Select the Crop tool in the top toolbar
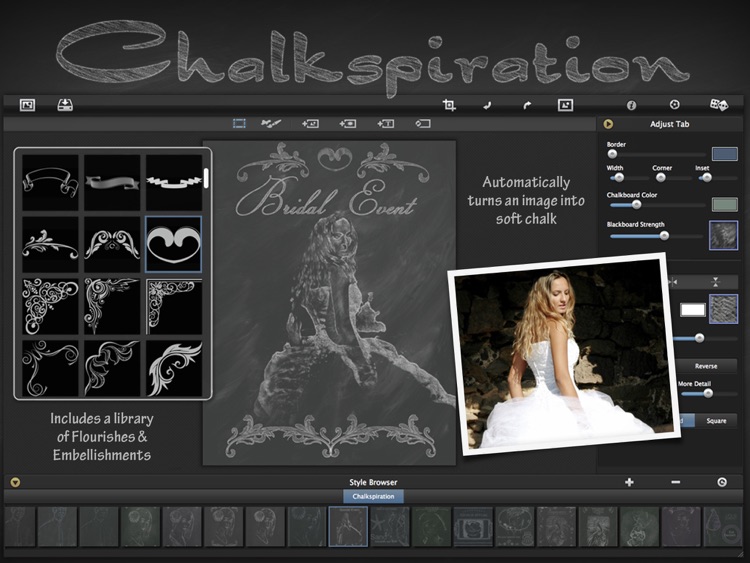 click(x=449, y=105)
